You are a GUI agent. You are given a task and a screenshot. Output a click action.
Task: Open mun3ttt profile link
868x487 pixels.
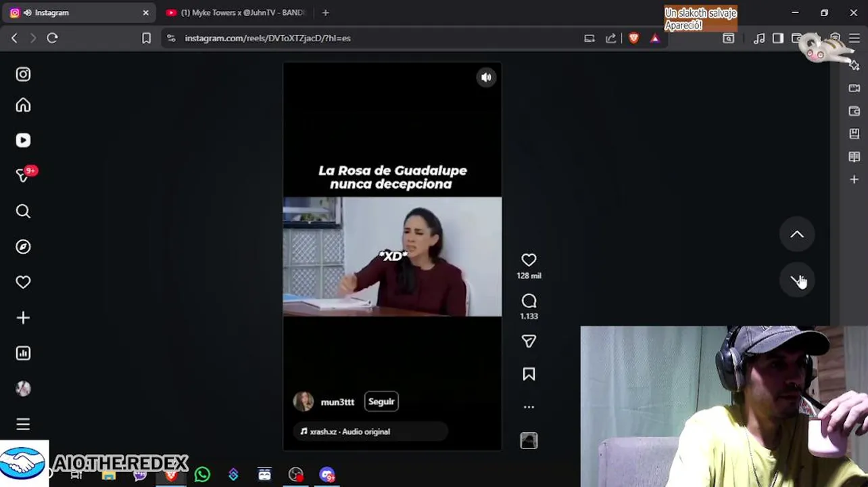337,402
